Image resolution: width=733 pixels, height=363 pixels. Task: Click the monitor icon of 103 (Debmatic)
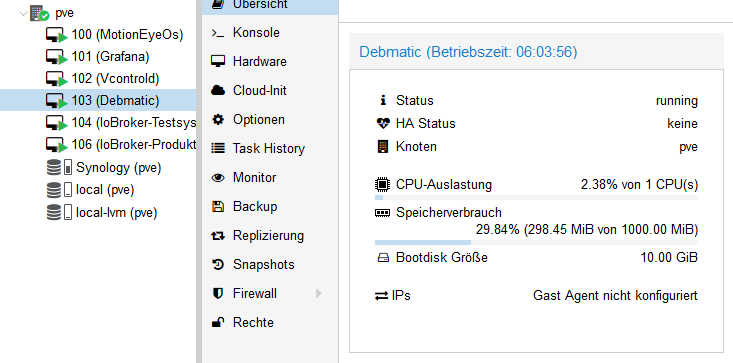coord(57,101)
